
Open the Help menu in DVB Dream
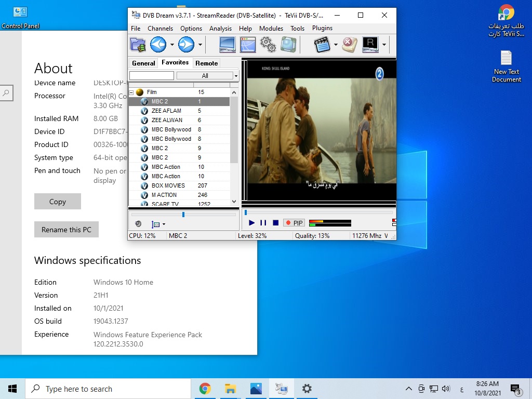(x=245, y=29)
